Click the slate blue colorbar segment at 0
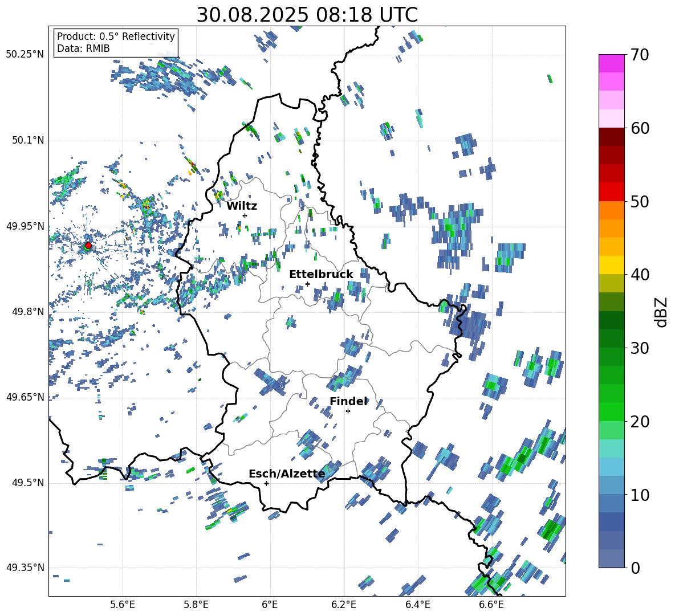This screenshot has width=675, height=616. point(611,558)
